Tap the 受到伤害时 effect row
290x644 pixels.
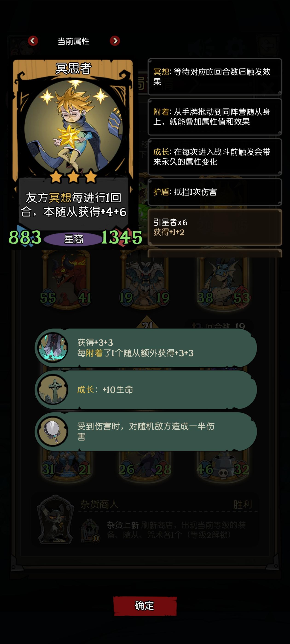146,431
